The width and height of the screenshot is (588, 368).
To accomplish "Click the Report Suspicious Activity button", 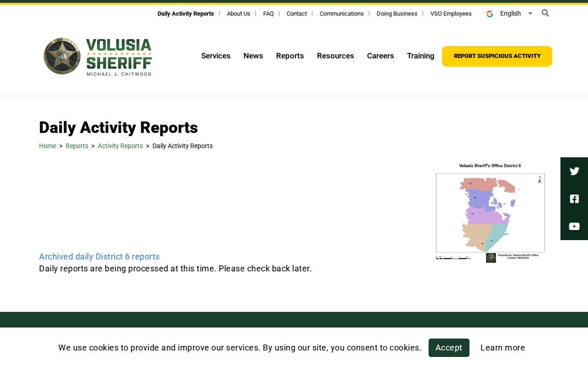I will point(497,56).
